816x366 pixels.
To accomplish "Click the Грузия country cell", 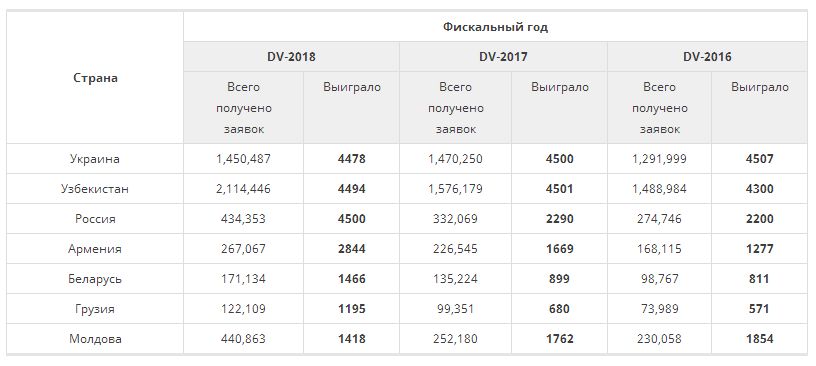I will tap(95, 309).
